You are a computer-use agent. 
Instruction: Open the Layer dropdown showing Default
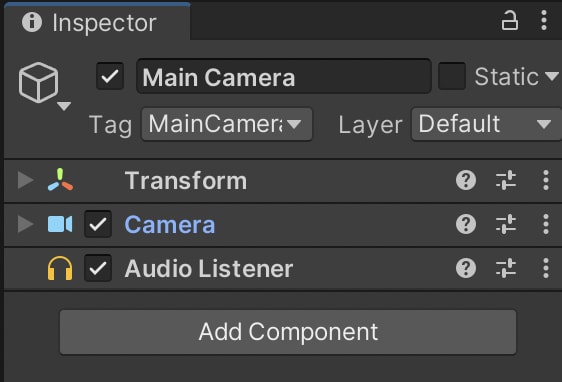click(486, 124)
